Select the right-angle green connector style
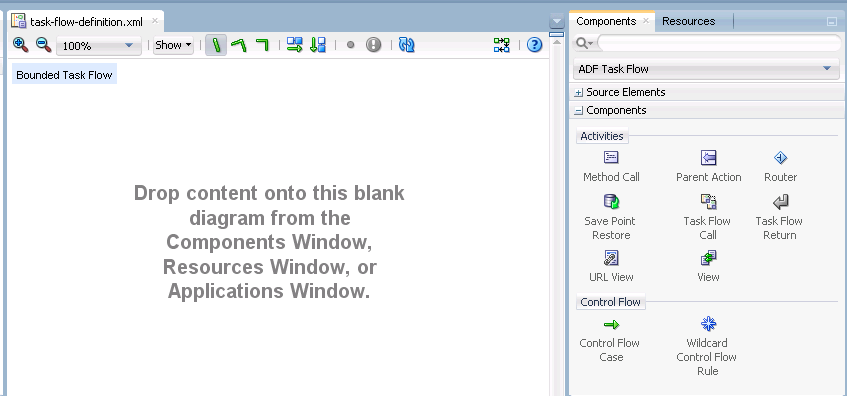The width and height of the screenshot is (847, 396). tap(262, 45)
